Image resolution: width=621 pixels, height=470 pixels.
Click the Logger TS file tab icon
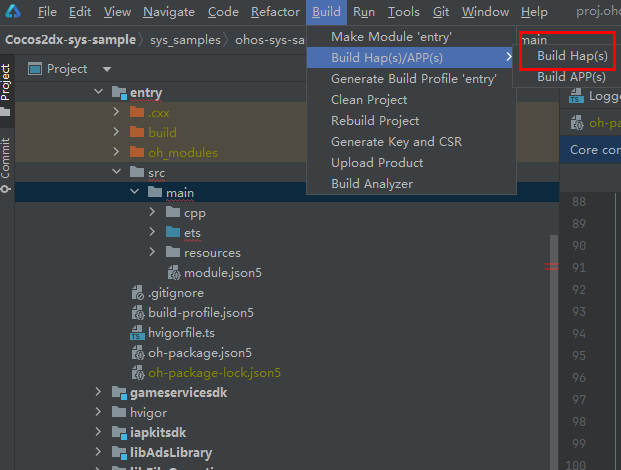[x=576, y=96]
